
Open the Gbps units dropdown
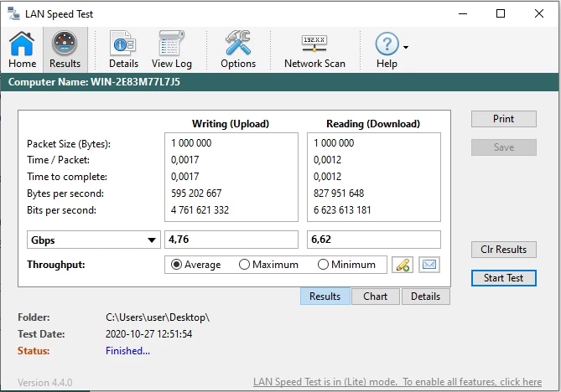(94, 240)
